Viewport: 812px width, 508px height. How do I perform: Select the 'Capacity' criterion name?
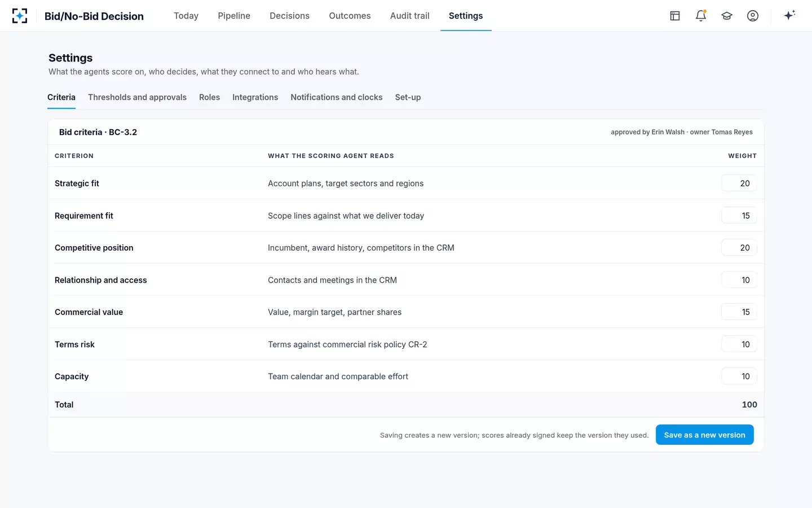[x=72, y=376]
